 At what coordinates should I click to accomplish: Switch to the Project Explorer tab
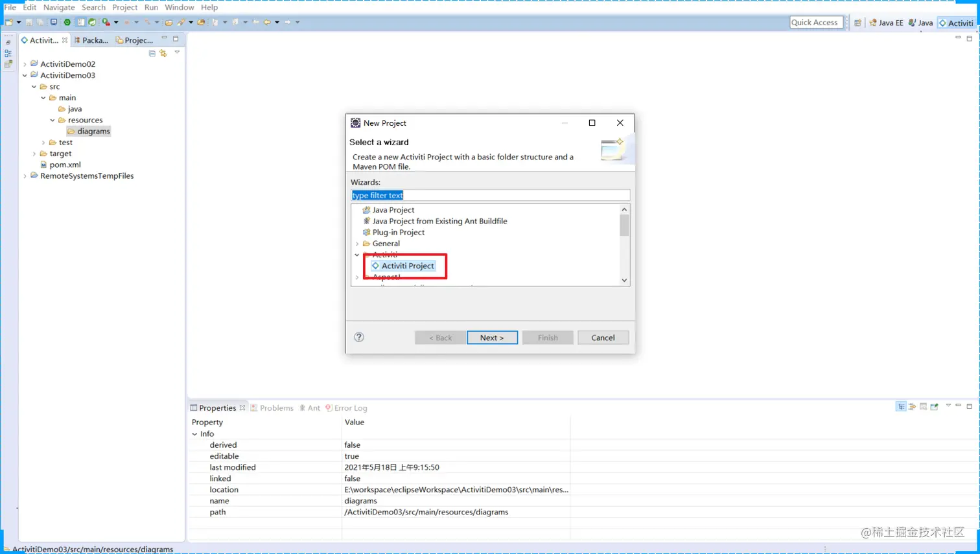134,40
